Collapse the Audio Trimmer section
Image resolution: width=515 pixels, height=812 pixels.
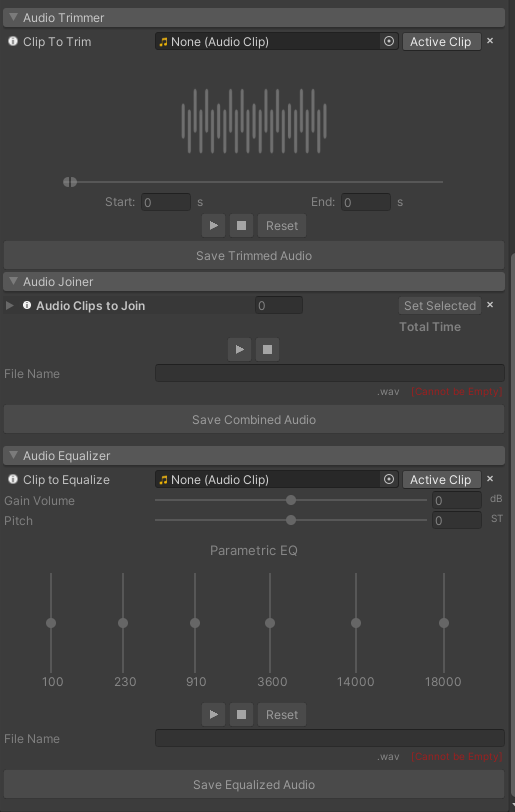pos(13,17)
